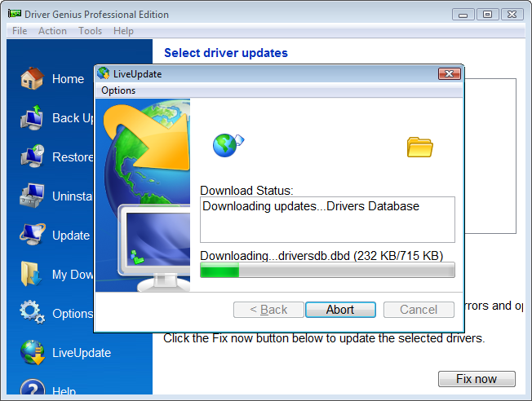Select the Restore clock-monitor icon

click(x=33, y=156)
